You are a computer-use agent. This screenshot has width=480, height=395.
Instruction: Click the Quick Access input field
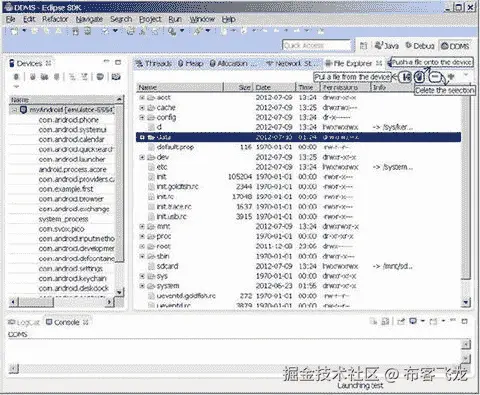pos(316,45)
